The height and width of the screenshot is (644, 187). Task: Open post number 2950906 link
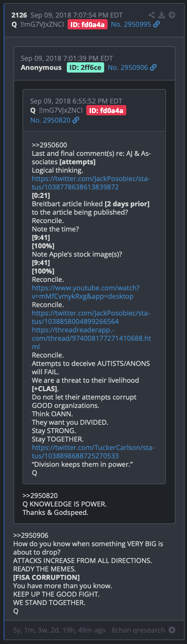(x=127, y=68)
